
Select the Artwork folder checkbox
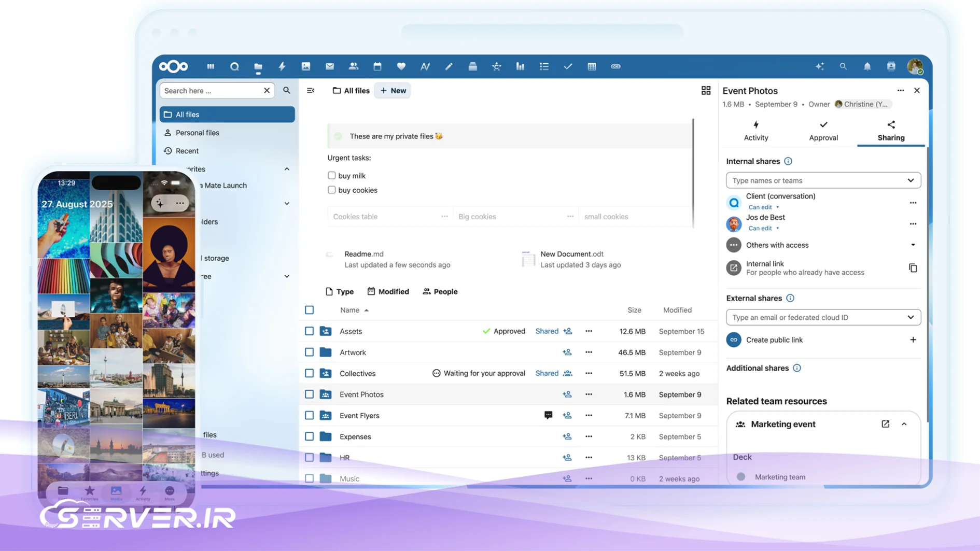(309, 352)
